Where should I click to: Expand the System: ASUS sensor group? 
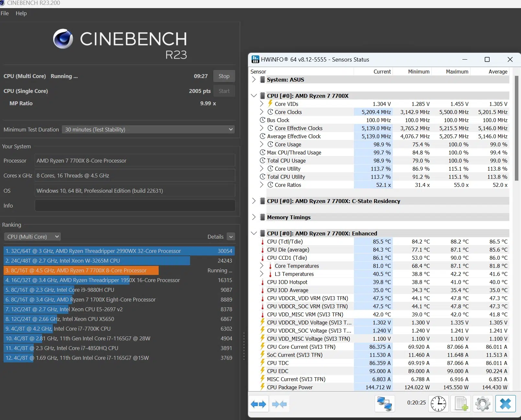click(x=254, y=80)
